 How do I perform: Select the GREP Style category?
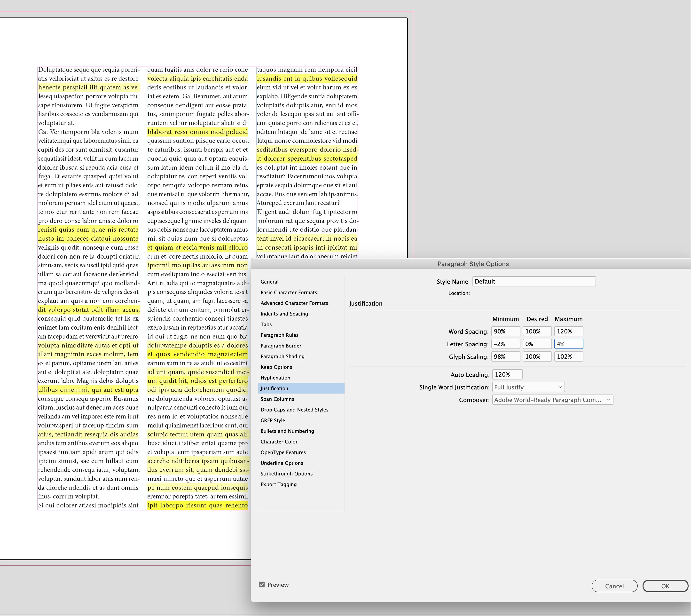tap(273, 420)
